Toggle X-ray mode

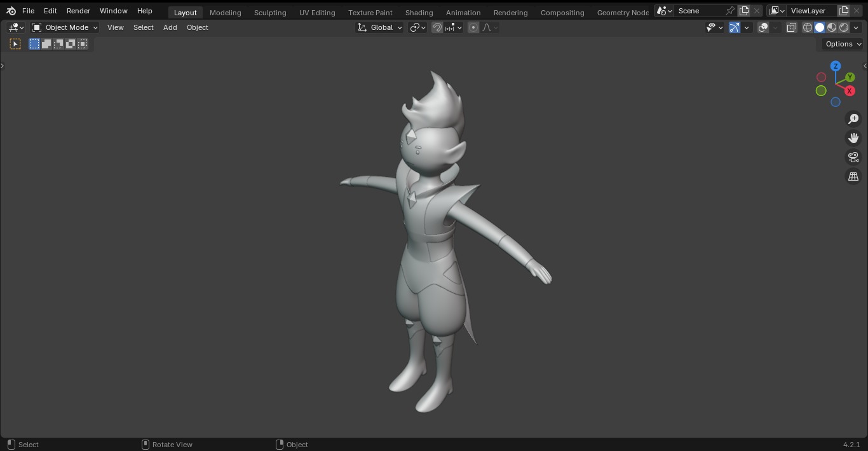tap(791, 27)
